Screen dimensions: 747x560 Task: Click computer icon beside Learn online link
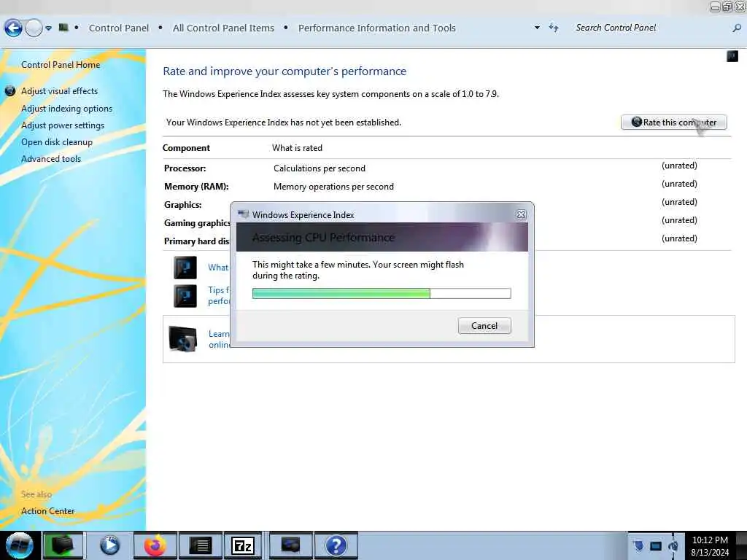[183, 338]
